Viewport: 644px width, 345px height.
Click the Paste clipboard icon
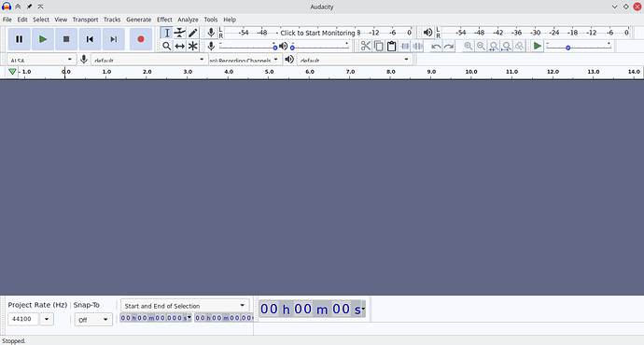tap(391, 46)
